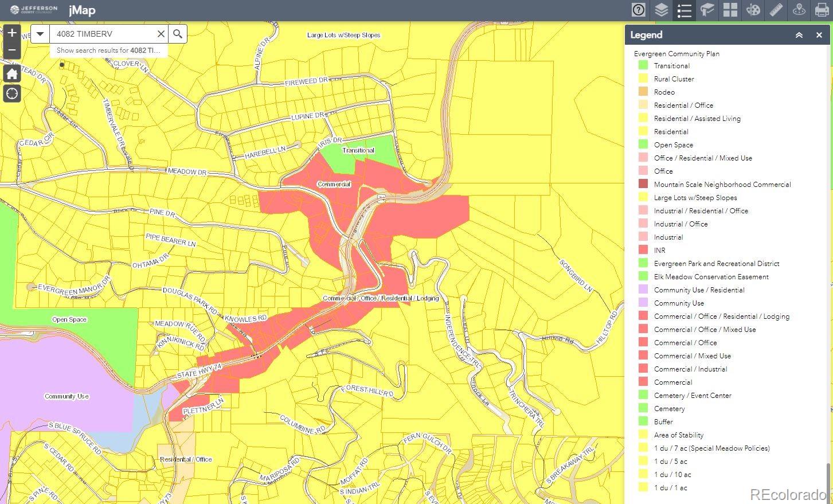
Task: Open the graduation cap book icon
Action: pyautogui.click(x=707, y=10)
